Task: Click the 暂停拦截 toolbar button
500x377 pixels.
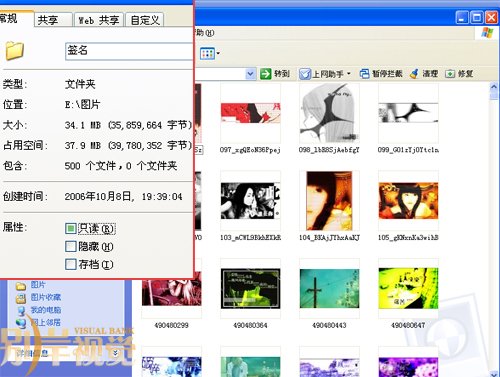Action: click(381, 74)
